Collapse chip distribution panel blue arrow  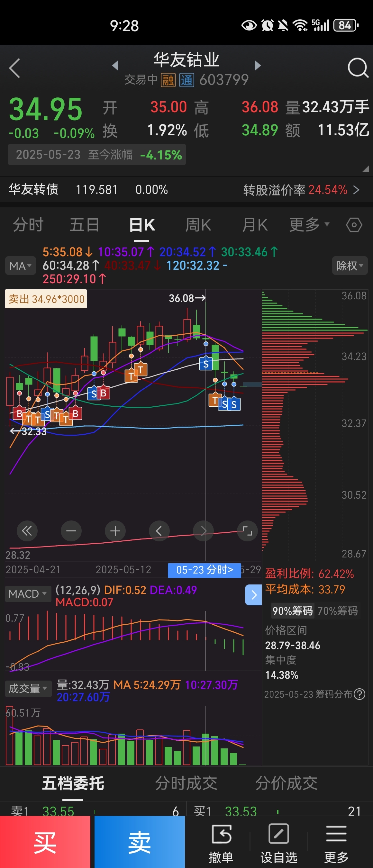[x=253, y=595]
